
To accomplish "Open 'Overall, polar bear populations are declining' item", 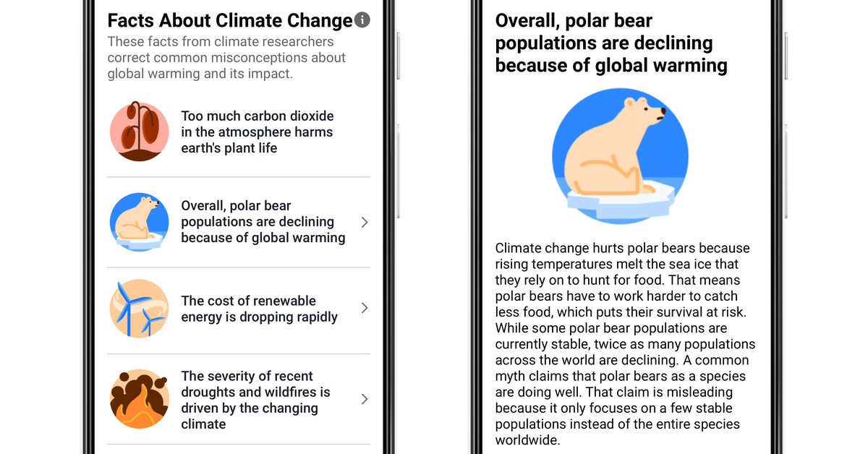I will click(x=239, y=222).
